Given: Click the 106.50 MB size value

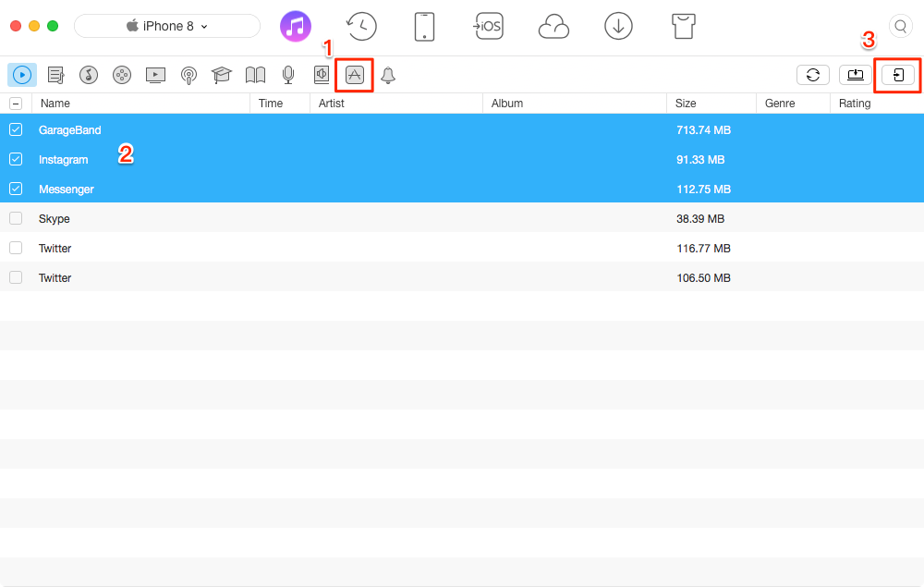Looking at the screenshot, I should click(703, 277).
